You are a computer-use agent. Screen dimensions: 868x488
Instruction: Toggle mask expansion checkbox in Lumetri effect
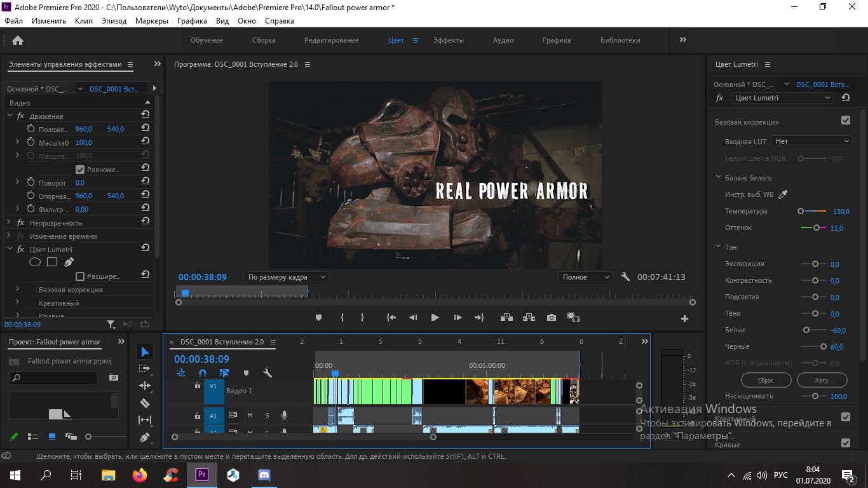click(80, 276)
